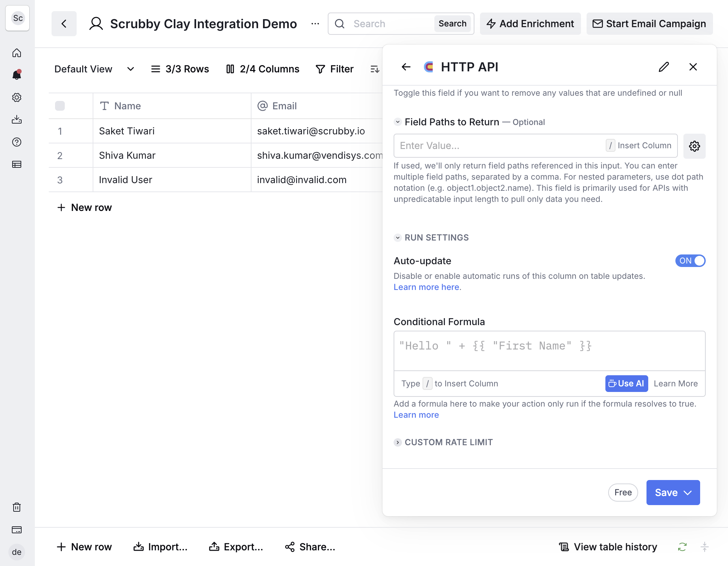
Task: Expand the CUSTOM RATE LIMIT section
Action: pyautogui.click(x=398, y=442)
